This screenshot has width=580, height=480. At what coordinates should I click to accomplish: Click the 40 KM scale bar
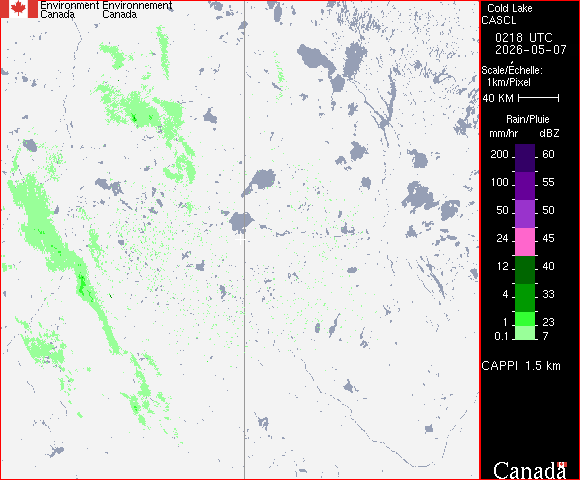[x=539, y=98]
